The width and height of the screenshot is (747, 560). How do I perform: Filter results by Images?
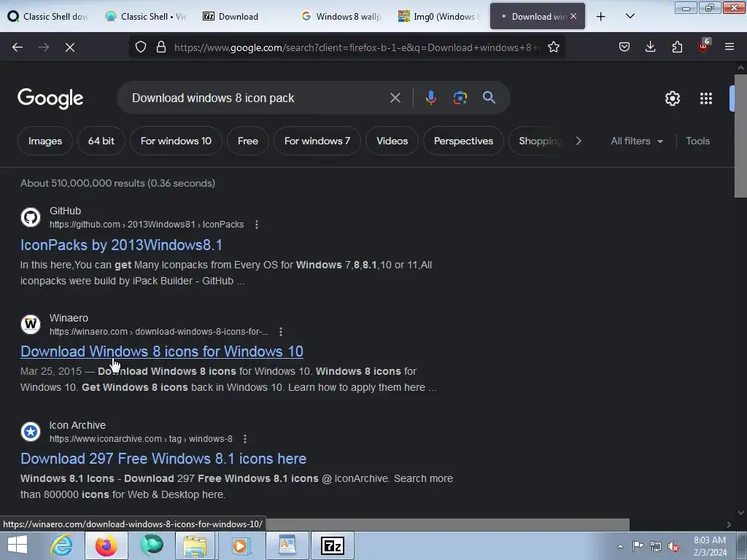pos(44,141)
